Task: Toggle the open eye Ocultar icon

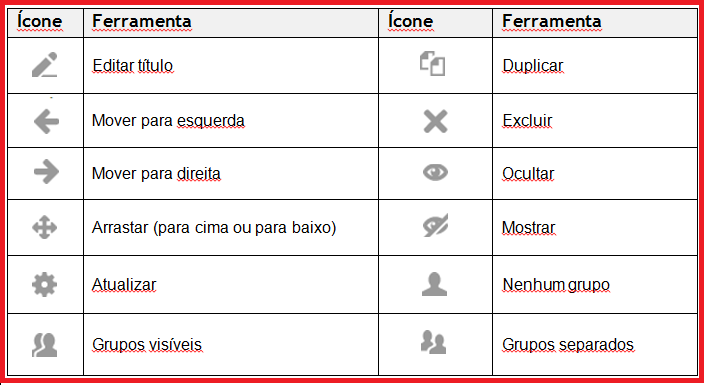Action: point(435,172)
